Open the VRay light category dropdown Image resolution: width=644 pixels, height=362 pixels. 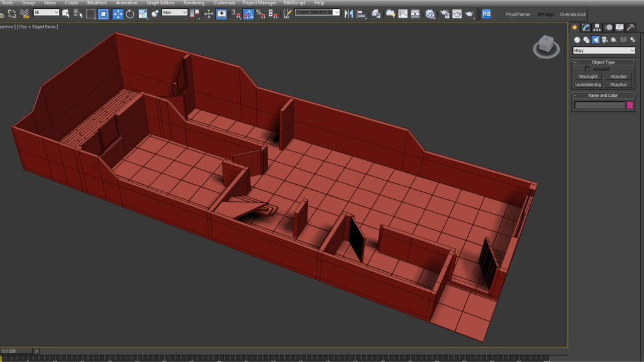click(x=604, y=50)
